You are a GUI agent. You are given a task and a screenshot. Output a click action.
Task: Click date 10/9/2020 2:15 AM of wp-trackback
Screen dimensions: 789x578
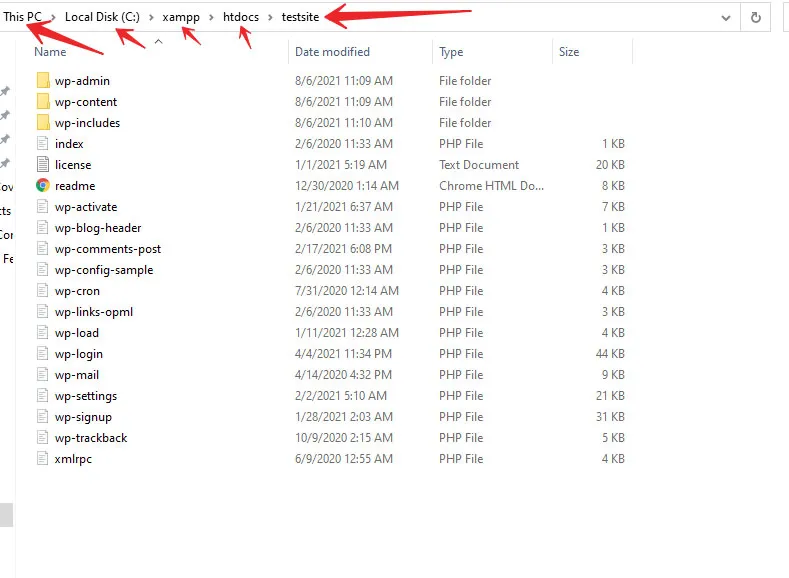point(344,438)
